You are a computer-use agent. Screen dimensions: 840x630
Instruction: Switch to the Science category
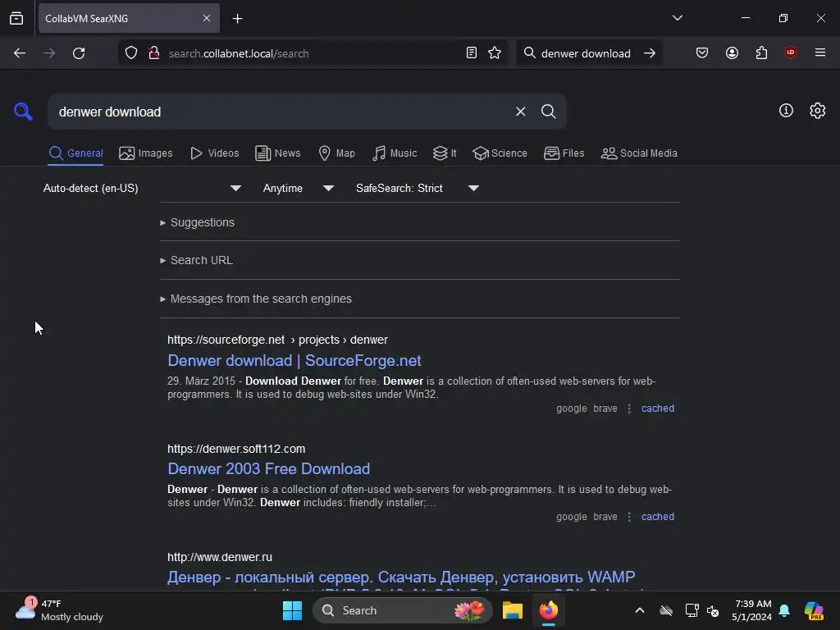click(x=500, y=153)
